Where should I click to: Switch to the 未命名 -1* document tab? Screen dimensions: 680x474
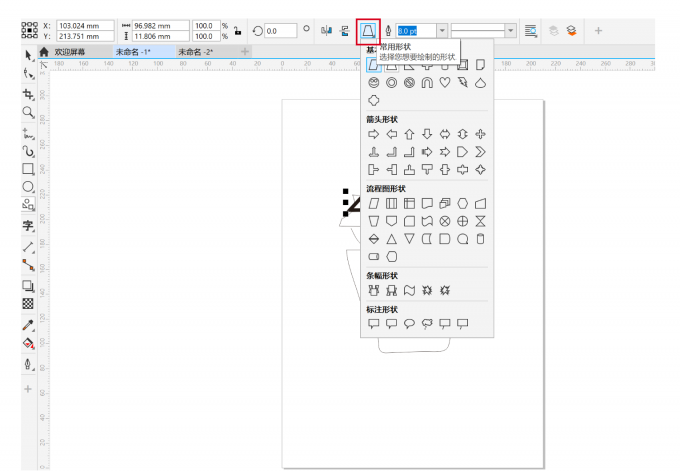point(134,51)
